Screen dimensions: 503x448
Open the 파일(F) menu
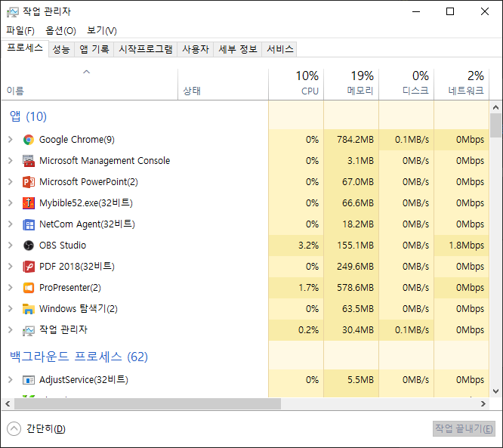(20, 31)
